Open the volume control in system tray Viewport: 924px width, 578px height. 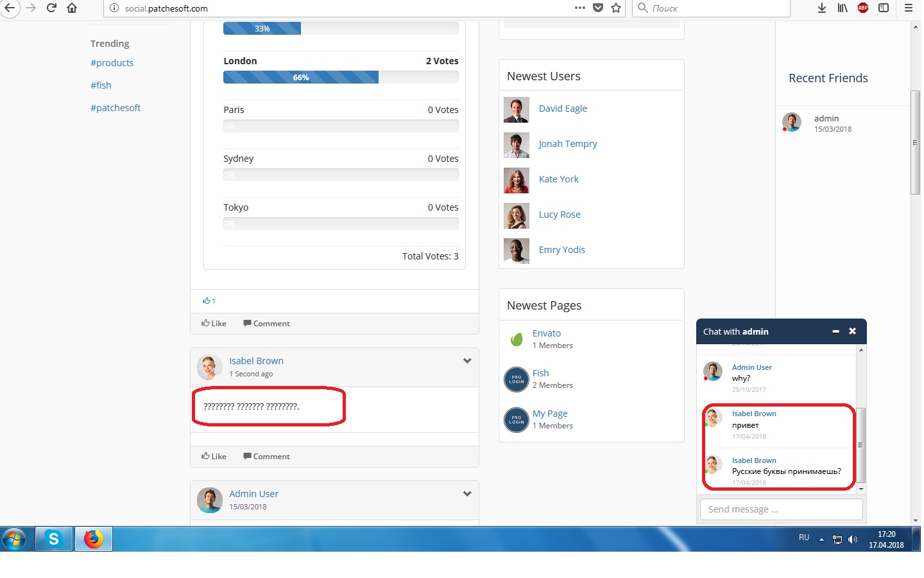point(853,539)
